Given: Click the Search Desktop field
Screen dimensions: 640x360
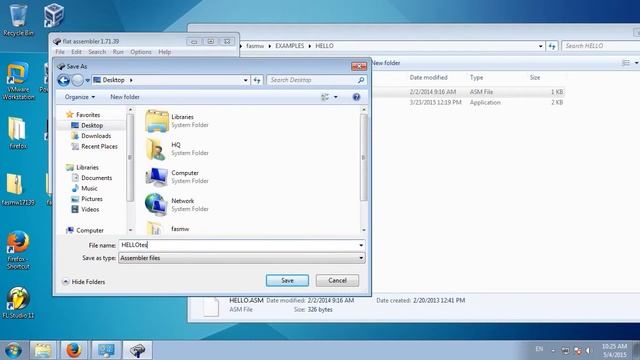Looking at the screenshot, I should click(312, 80).
